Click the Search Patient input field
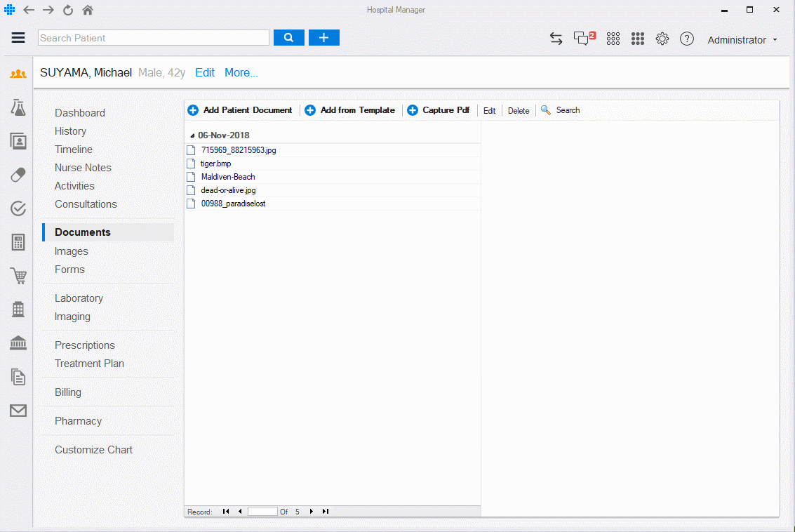 (x=154, y=38)
